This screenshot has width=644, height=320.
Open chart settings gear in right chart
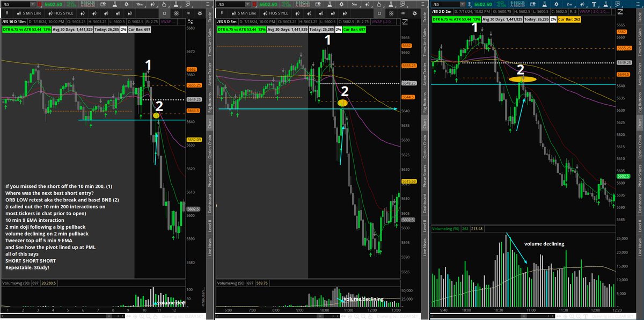[556, 4]
